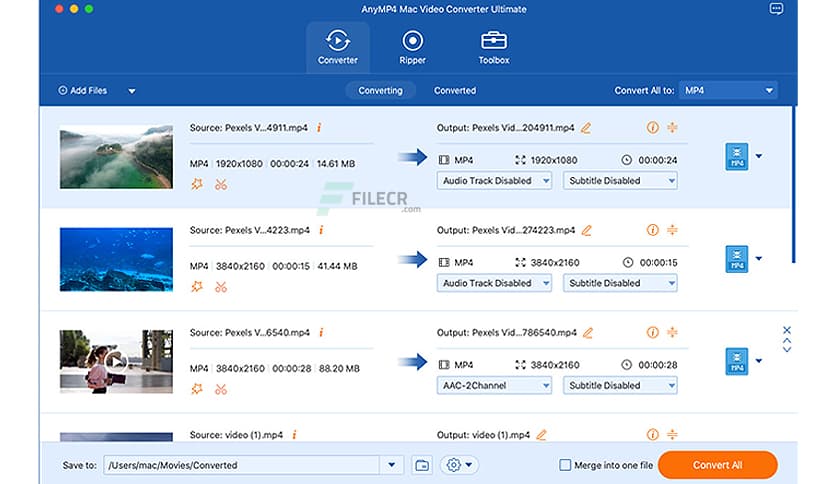Viewport: 836px width, 484px height.
Task: Click the Convert All button
Action: click(717, 465)
